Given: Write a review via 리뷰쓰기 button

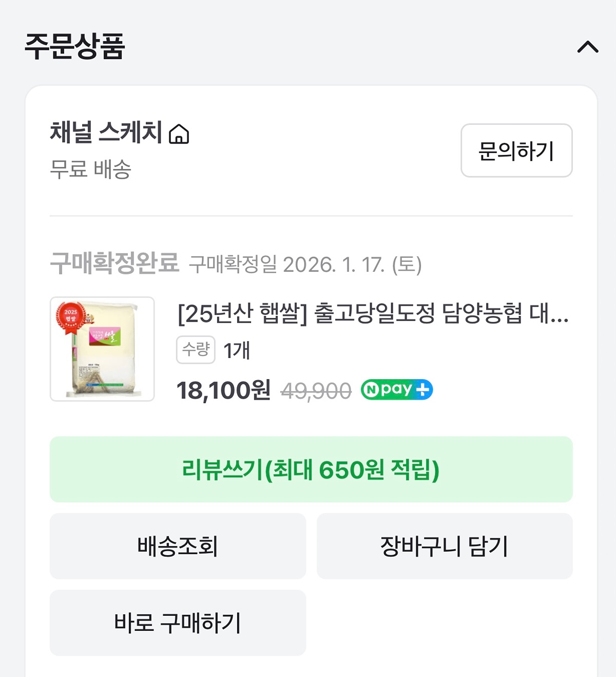Looking at the screenshot, I should pyautogui.click(x=311, y=469).
